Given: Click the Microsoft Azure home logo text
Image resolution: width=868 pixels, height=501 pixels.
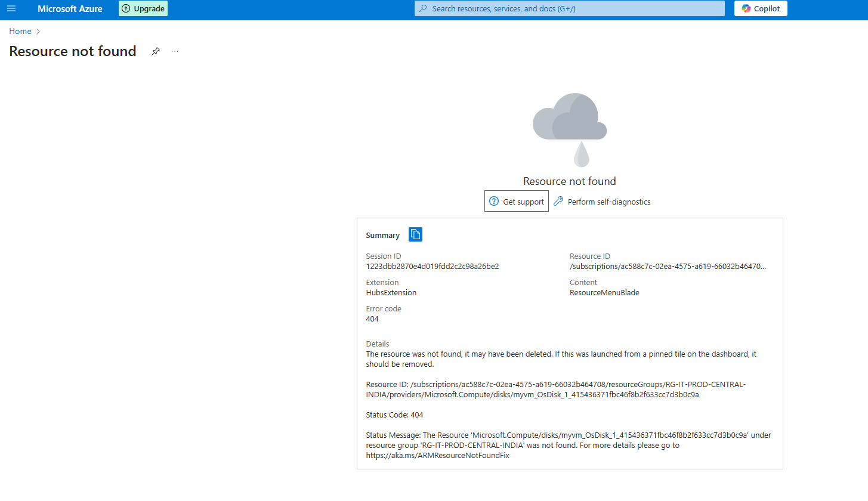Looking at the screenshot, I should (70, 8).
